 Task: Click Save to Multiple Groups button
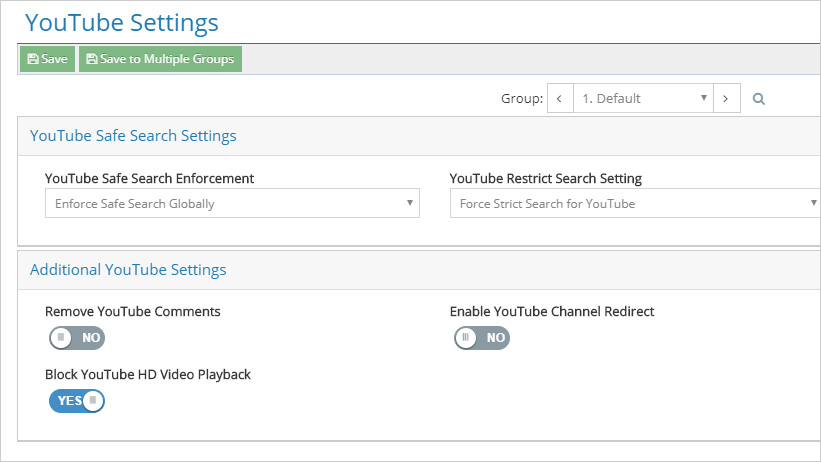(x=160, y=59)
